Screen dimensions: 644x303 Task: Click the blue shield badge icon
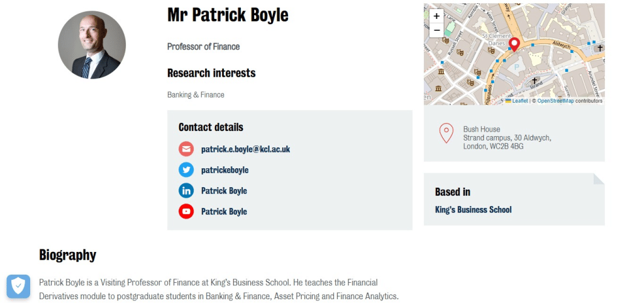pos(18,286)
